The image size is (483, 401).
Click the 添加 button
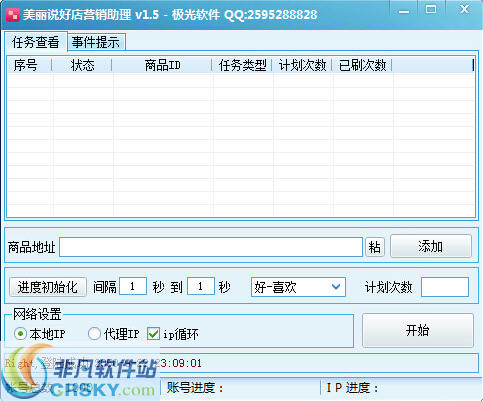[x=431, y=246]
